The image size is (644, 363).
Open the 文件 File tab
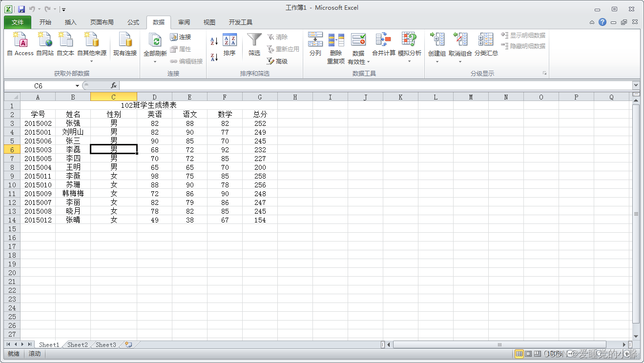point(18,22)
